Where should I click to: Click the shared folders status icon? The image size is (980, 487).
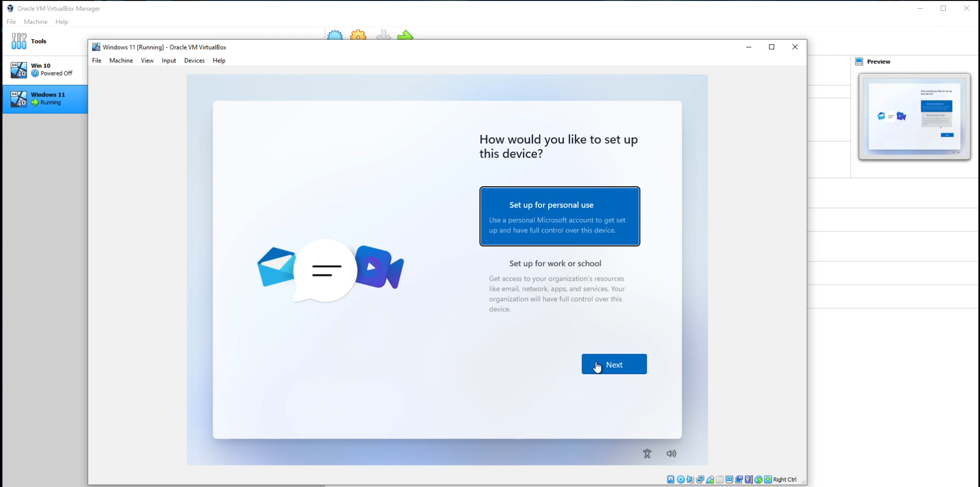pos(720,479)
